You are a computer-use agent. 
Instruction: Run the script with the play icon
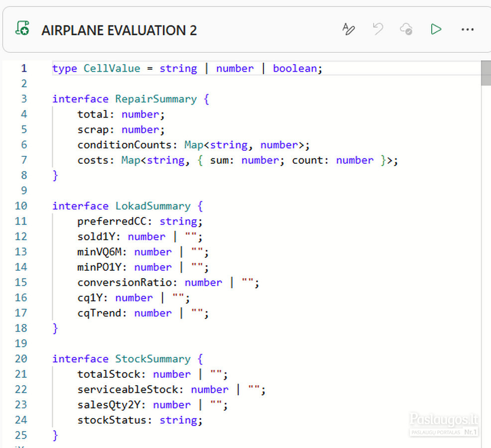[x=436, y=29]
